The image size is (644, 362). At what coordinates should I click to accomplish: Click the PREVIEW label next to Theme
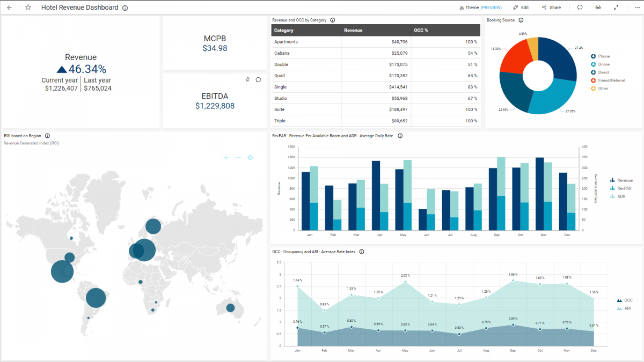tap(492, 8)
